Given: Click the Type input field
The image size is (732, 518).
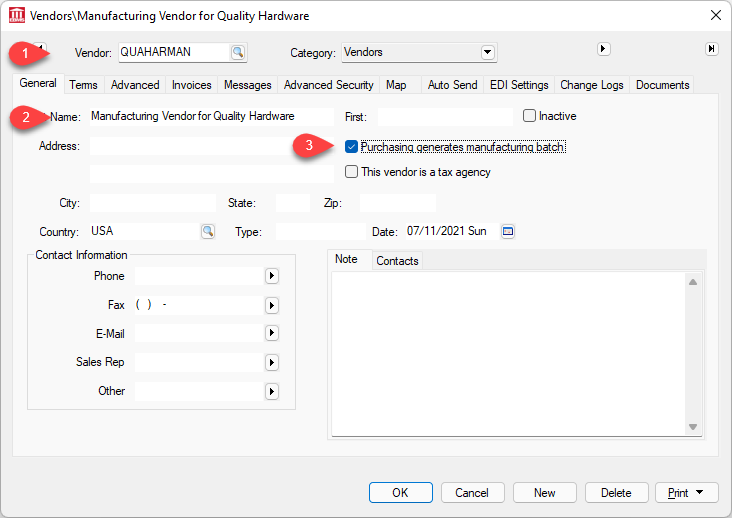Looking at the screenshot, I should coord(321,231).
